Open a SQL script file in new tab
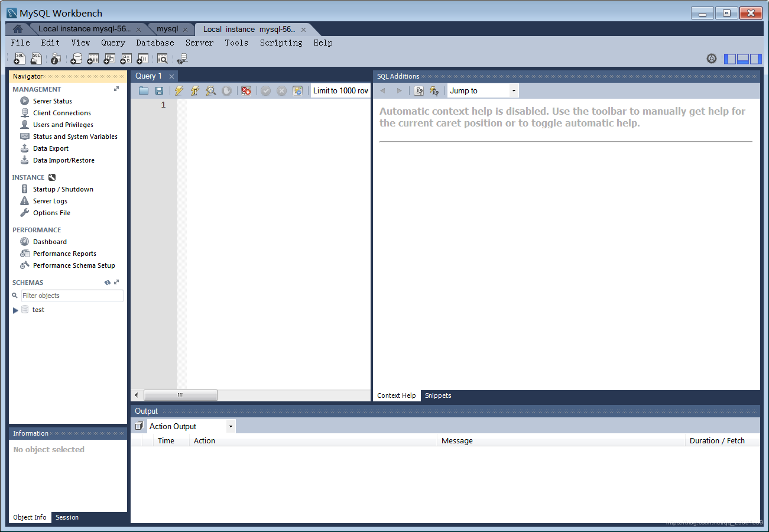The height and width of the screenshot is (532, 769). point(37,59)
